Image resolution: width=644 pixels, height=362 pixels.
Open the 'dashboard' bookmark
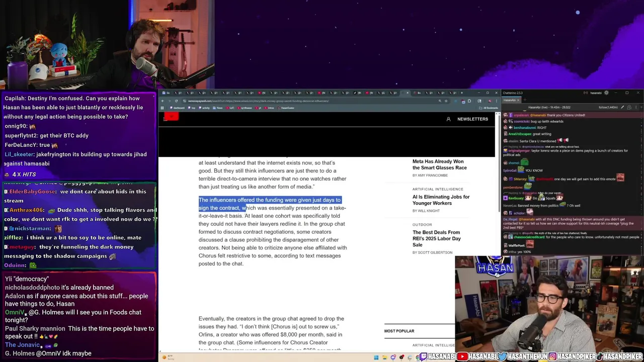click(177, 108)
